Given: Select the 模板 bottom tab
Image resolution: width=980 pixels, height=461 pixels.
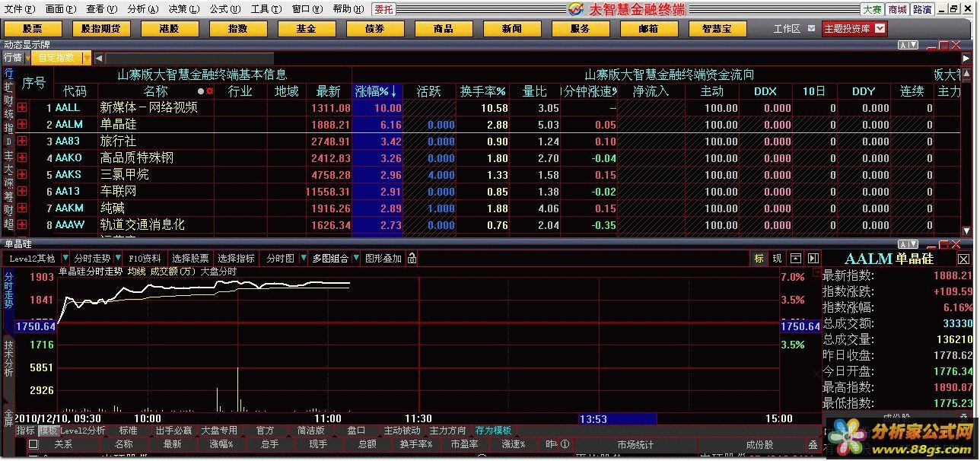Looking at the screenshot, I should [x=47, y=431].
